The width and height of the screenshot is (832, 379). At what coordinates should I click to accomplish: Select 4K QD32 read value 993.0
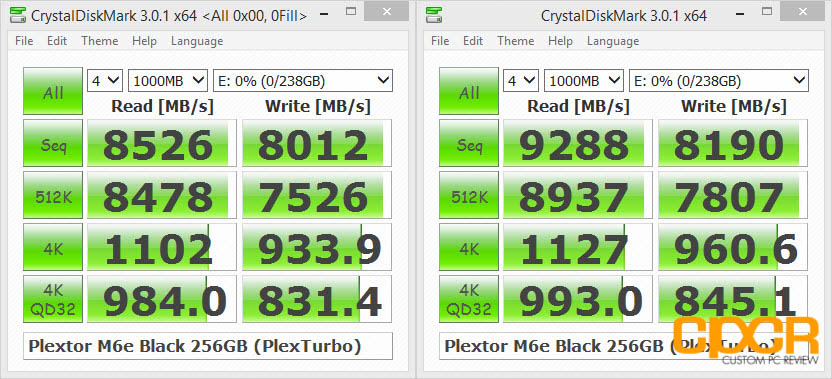(578, 299)
